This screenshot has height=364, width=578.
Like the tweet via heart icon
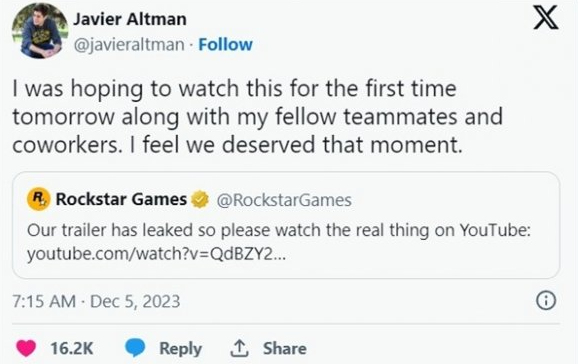pos(26,348)
